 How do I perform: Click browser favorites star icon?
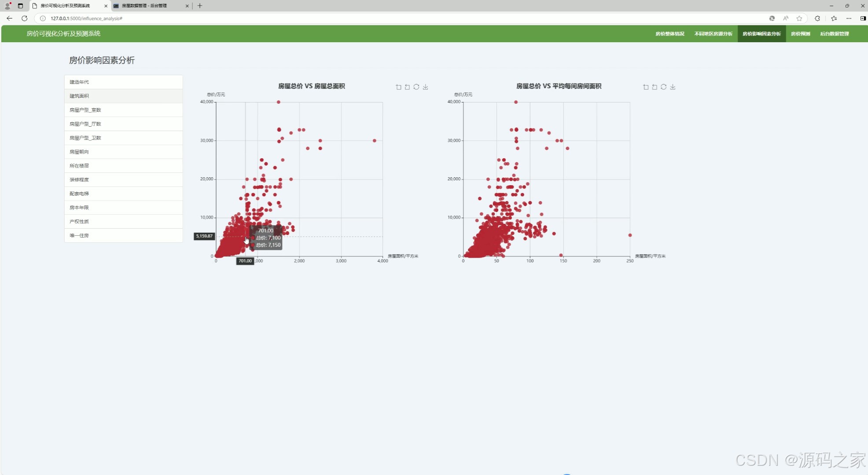pyautogui.click(x=799, y=18)
